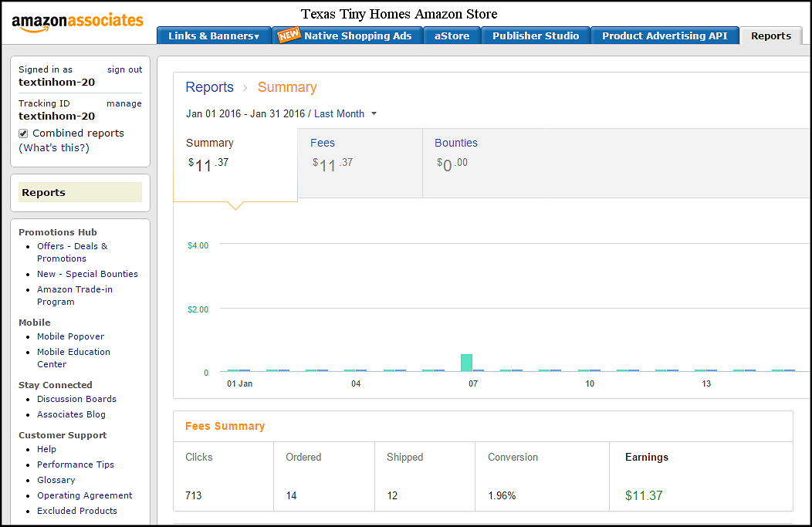812x527 pixels.
Task: Switch to the aStore tab
Action: [452, 35]
